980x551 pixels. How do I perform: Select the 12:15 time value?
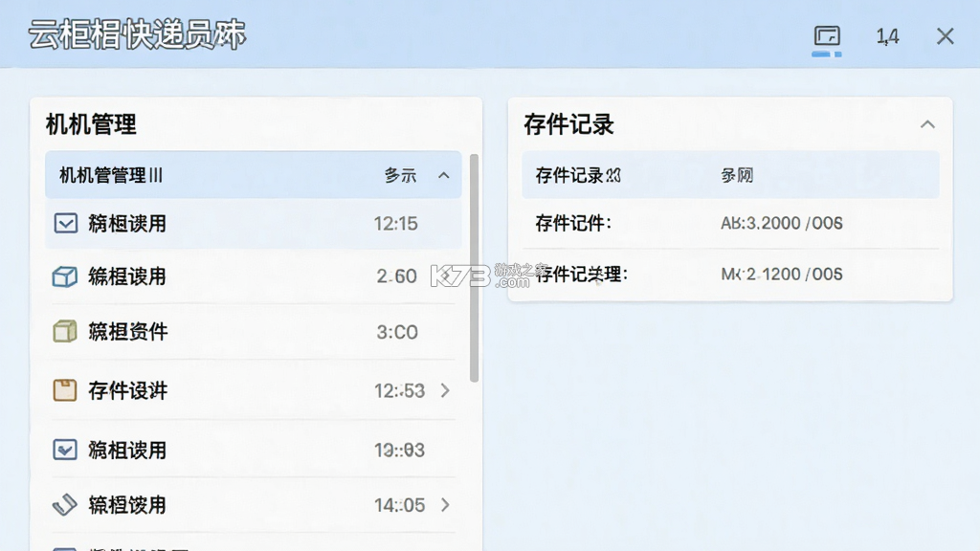[395, 224]
